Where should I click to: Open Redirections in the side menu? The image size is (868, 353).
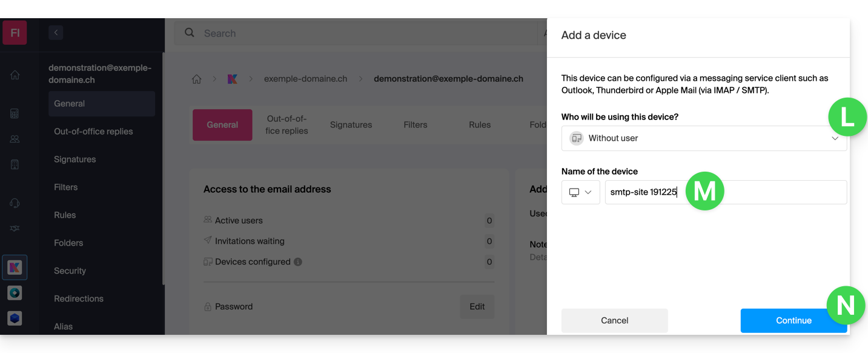[x=79, y=299]
